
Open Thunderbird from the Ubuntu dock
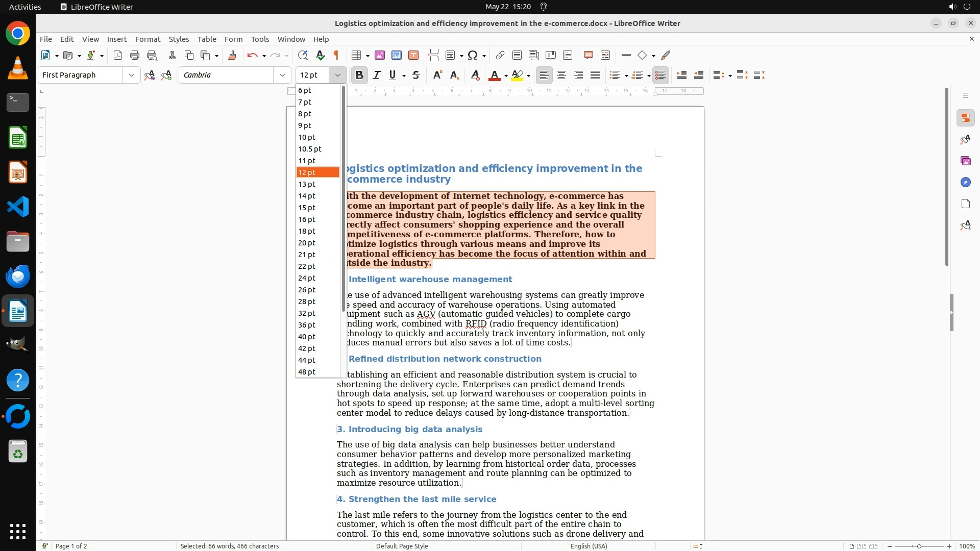[18, 276]
